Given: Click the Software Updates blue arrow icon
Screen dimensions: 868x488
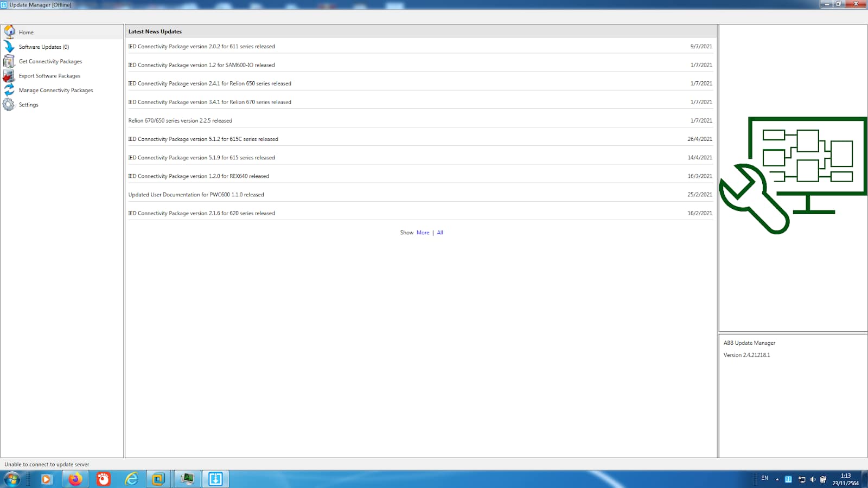Looking at the screenshot, I should click(9, 47).
